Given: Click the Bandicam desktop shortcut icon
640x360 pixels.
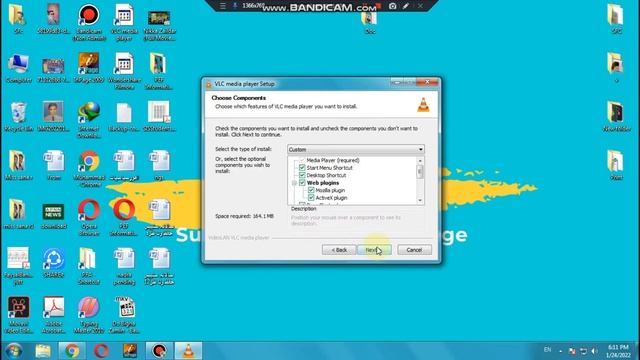Looking at the screenshot, I should (x=89, y=22).
